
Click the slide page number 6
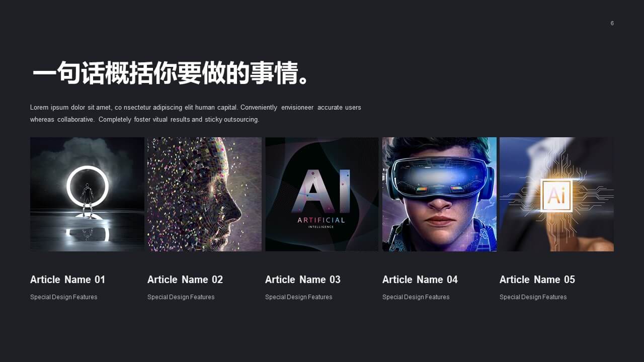612,23
